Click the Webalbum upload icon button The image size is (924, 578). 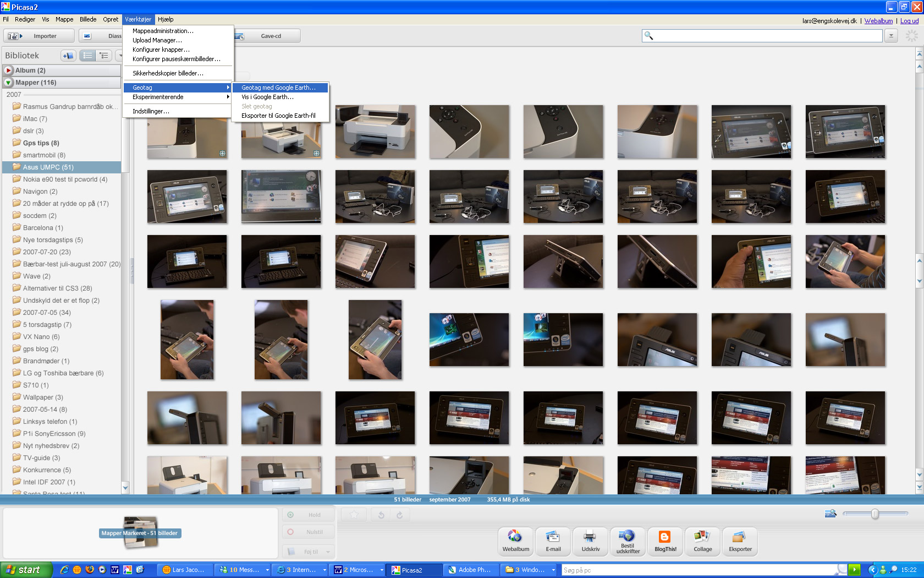point(515,541)
